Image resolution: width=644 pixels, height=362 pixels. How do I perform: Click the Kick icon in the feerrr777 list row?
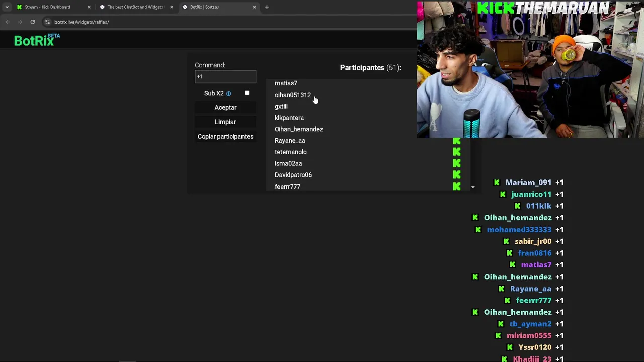457,187
